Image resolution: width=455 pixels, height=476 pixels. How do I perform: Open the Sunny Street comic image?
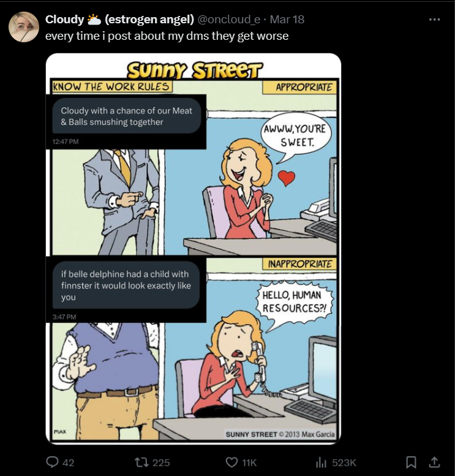[194, 248]
